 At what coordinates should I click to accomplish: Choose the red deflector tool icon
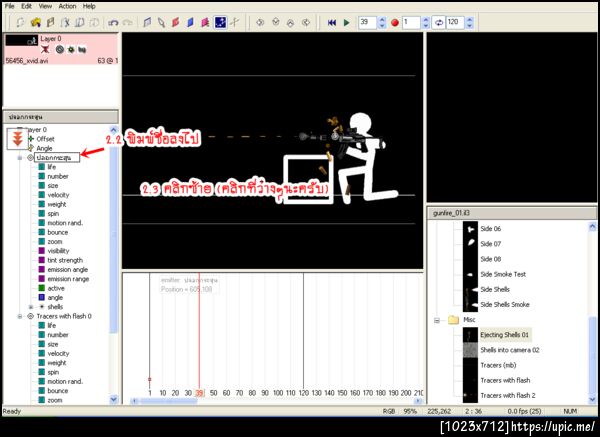click(176, 23)
